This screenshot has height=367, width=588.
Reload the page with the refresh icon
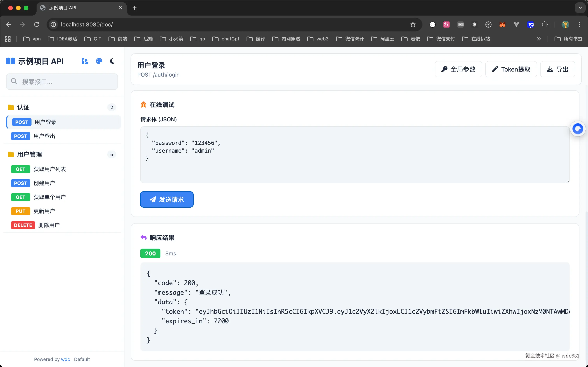coord(37,24)
